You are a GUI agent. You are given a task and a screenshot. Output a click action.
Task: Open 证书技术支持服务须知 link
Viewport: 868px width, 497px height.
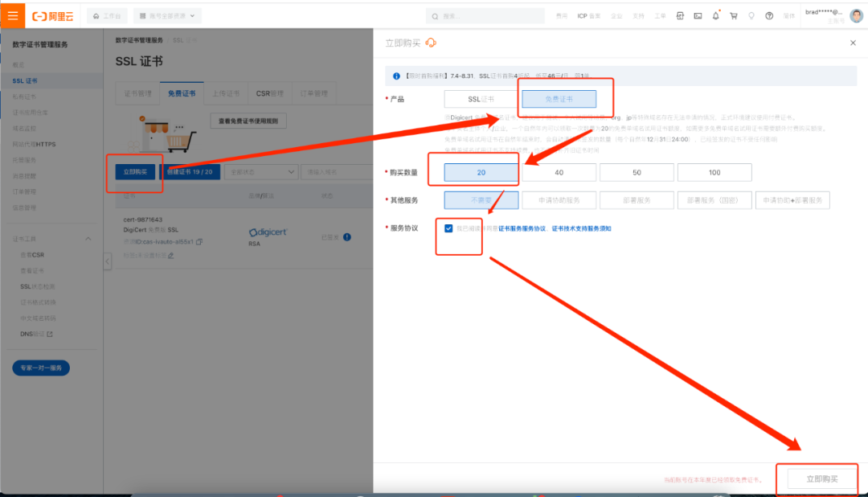pos(581,228)
